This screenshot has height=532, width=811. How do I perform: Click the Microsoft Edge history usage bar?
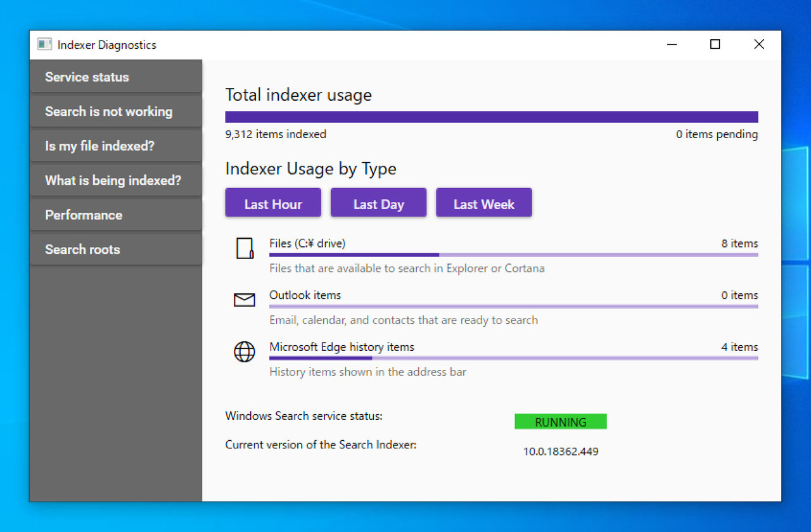(513, 358)
